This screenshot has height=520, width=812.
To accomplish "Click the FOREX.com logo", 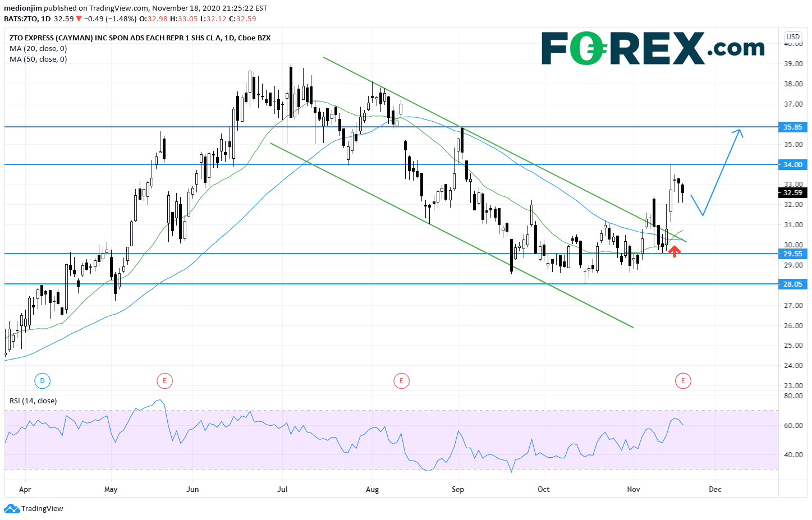I will point(653,48).
